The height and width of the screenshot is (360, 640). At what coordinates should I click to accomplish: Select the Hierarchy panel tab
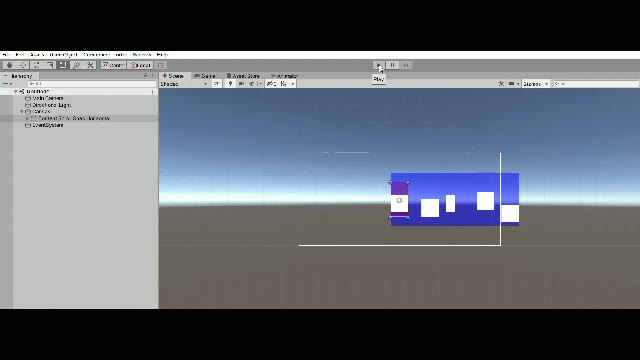click(19, 76)
